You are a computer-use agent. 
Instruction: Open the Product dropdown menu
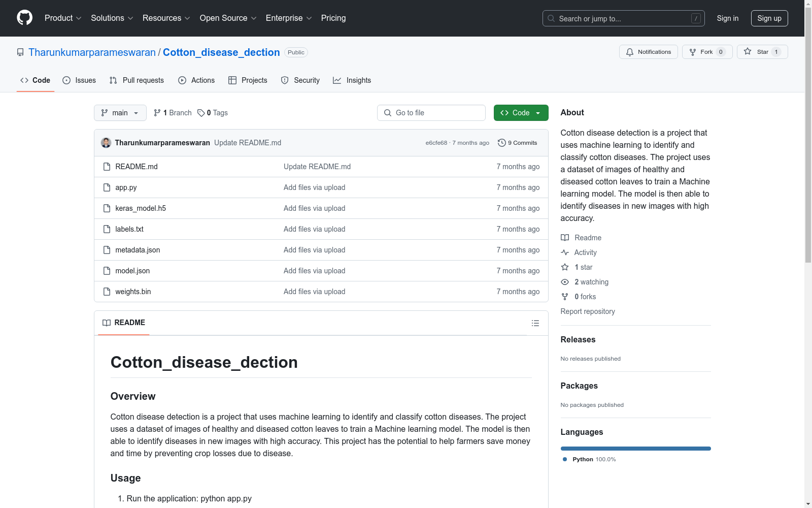pyautogui.click(x=62, y=18)
